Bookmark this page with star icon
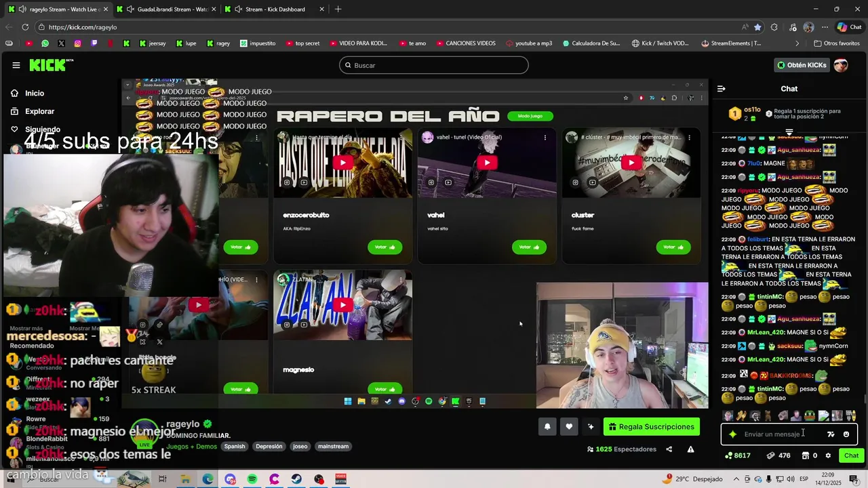868x488 pixels. tap(757, 27)
